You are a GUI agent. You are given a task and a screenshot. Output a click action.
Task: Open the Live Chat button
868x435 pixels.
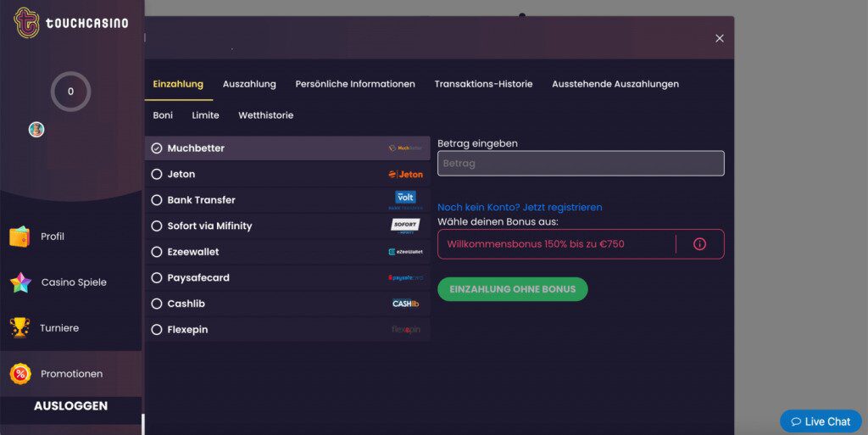click(x=821, y=421)
